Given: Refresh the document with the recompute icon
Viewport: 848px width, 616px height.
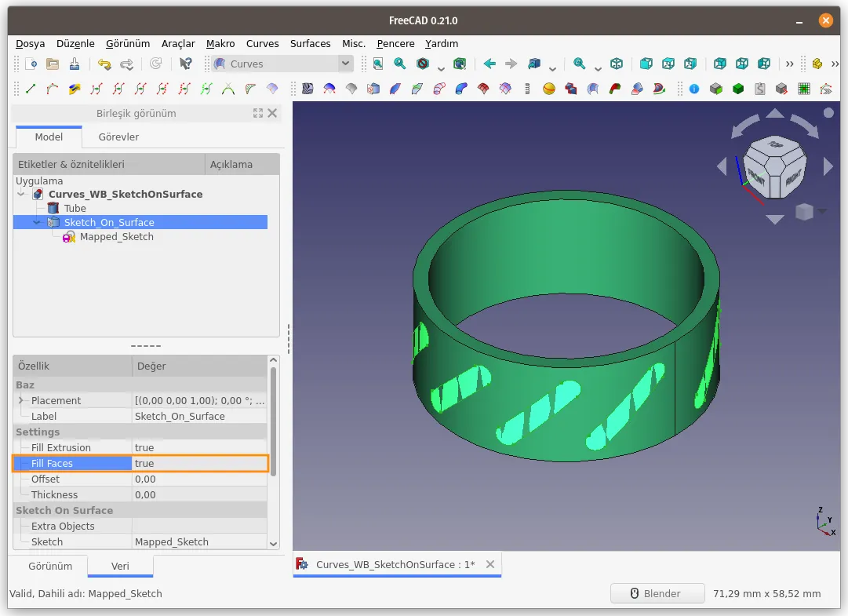Looking at the screenshot, I should coord(156,64).
